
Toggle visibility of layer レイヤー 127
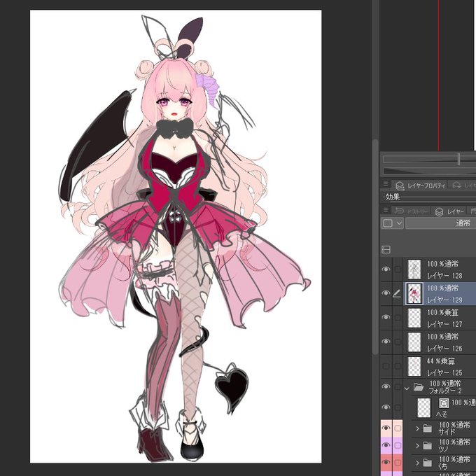pyautogui.click(x=386, y=317)
